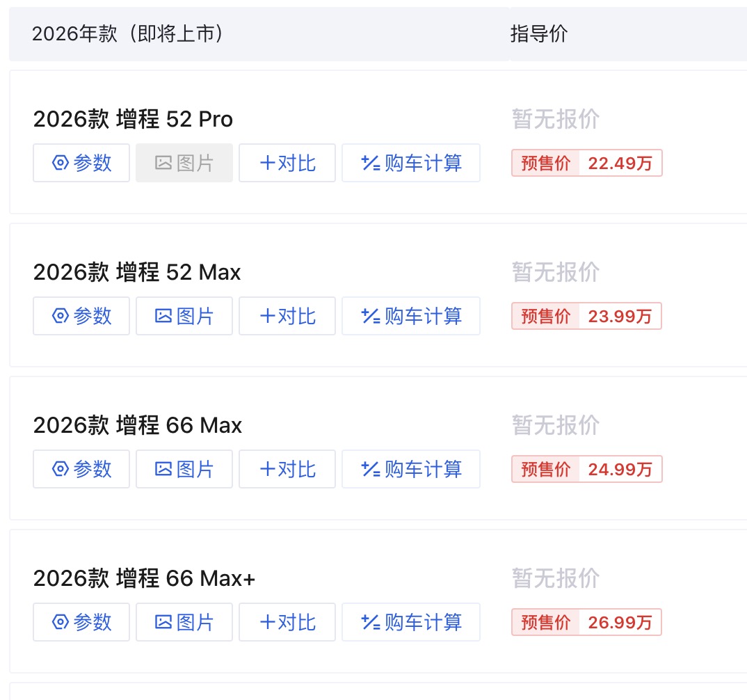This screenshot has width=747, height=700.
Task: Add 增程 66 Max+ to 对比
Action: point(287,622)
